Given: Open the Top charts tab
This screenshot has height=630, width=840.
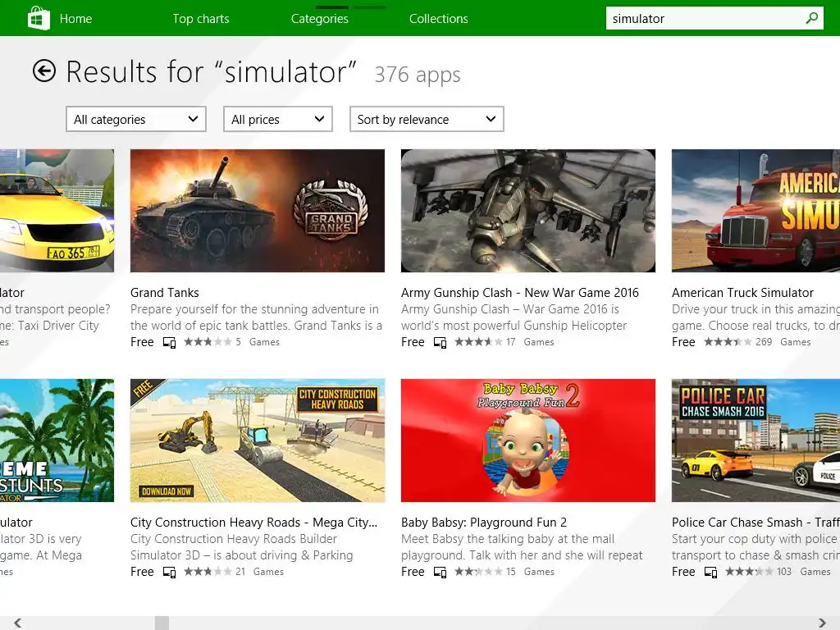Looking at the screenshot, I should point(201,19).
